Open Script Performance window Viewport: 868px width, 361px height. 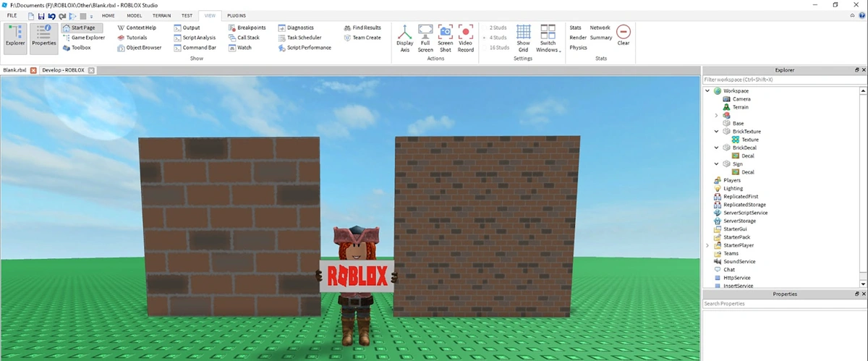tap(305, 48)
